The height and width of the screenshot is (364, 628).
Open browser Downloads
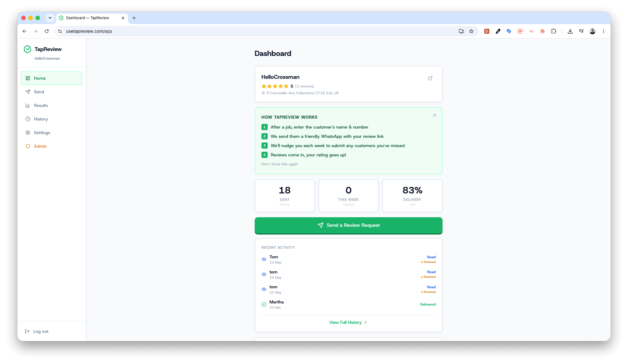pos(570,31)
